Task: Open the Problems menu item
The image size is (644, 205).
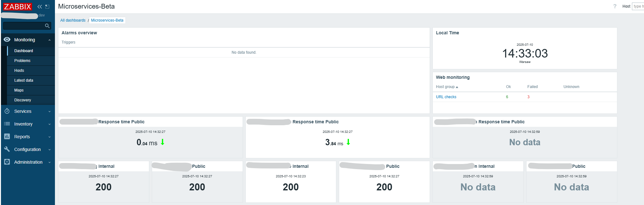Action: click(x=22, y=61)
